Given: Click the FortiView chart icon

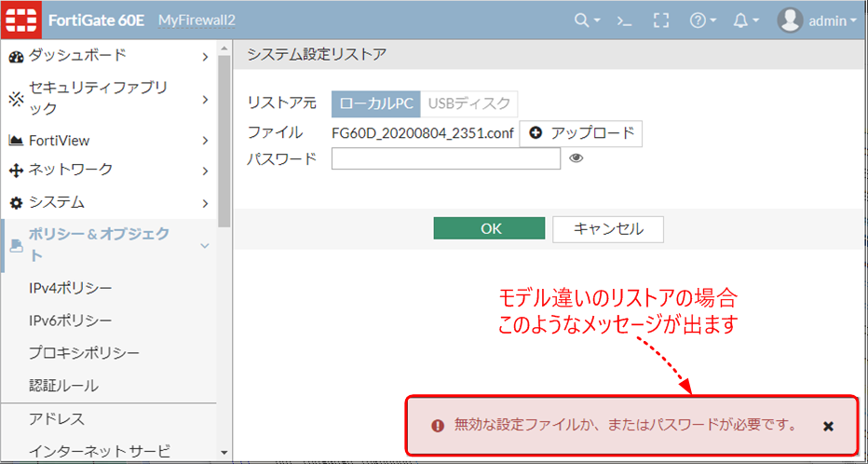Looking at the screenshot, I should (16, 141).
